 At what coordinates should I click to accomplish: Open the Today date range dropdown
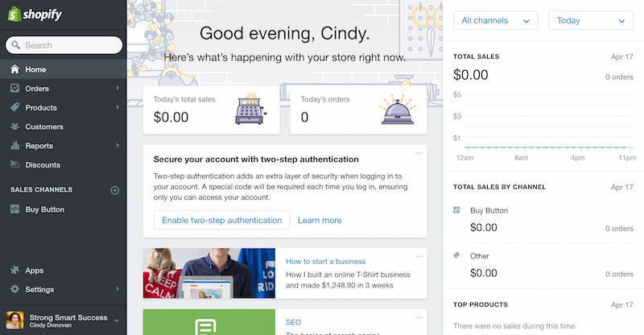pyautogui.click(x=590, y=21)
